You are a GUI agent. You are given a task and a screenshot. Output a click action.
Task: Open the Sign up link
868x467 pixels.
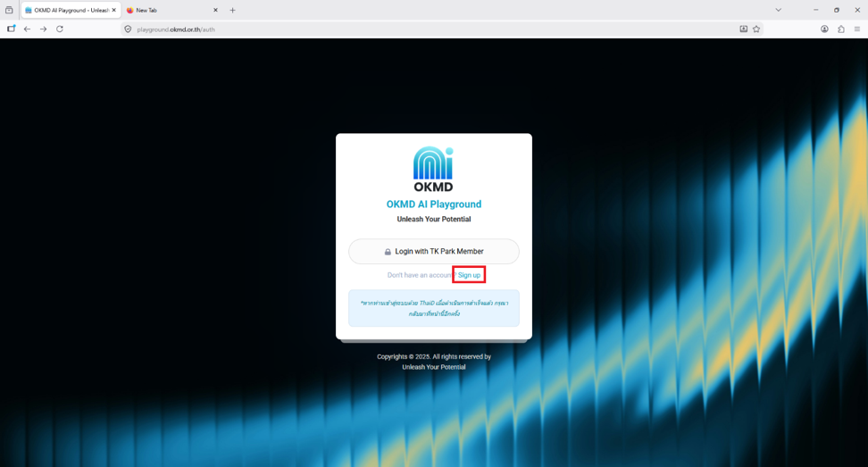click(x=469, y=275)
